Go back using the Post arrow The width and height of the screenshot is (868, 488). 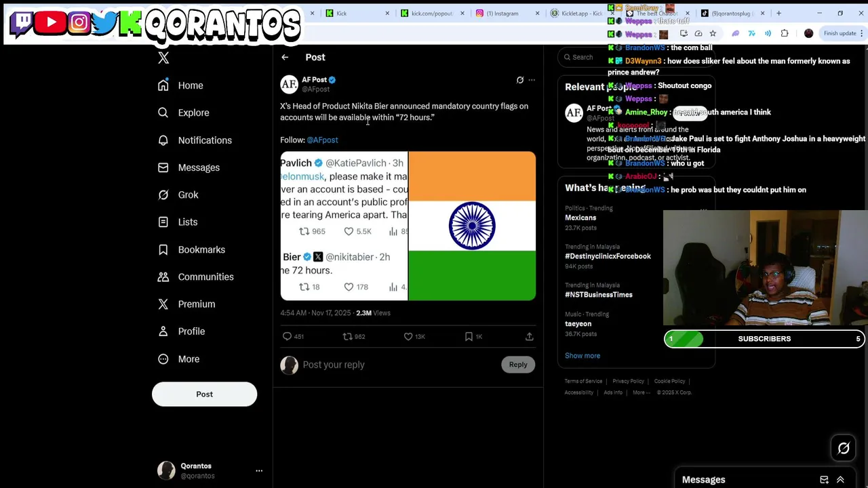[285, 58]
